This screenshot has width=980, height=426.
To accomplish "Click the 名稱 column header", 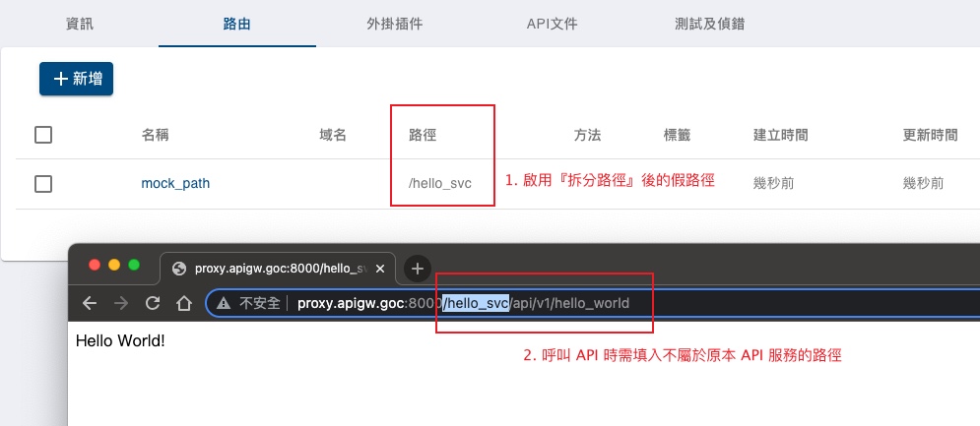I will click(155, 135).
